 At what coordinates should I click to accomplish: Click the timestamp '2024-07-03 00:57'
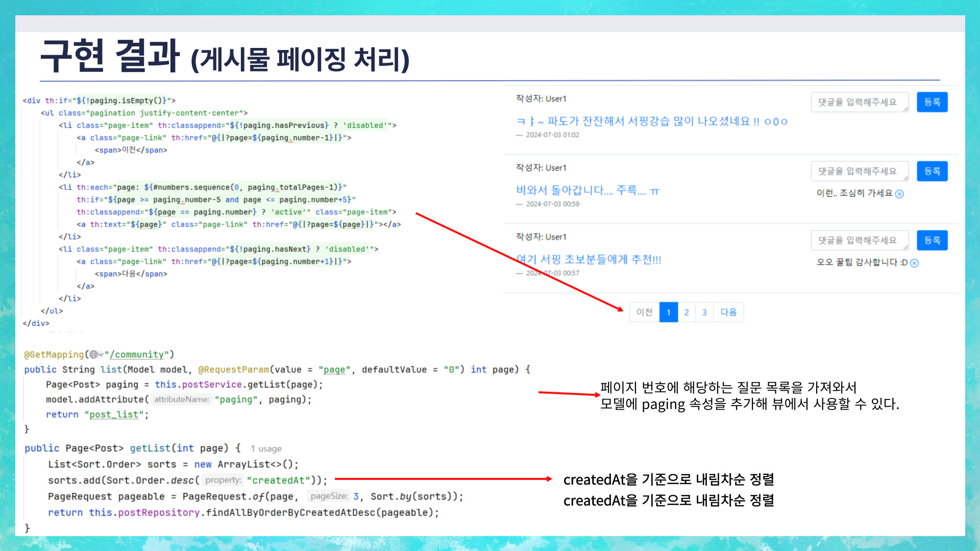tap(553, 273)
